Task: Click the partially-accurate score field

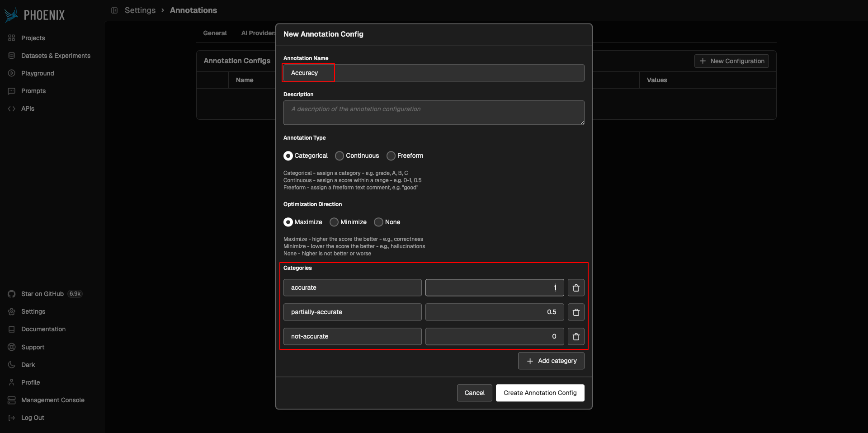Action: 495,312
